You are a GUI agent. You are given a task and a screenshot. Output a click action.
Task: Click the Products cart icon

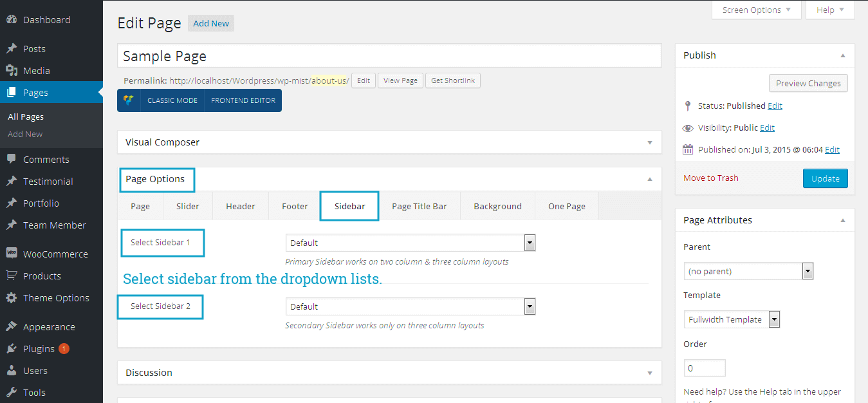12,276
